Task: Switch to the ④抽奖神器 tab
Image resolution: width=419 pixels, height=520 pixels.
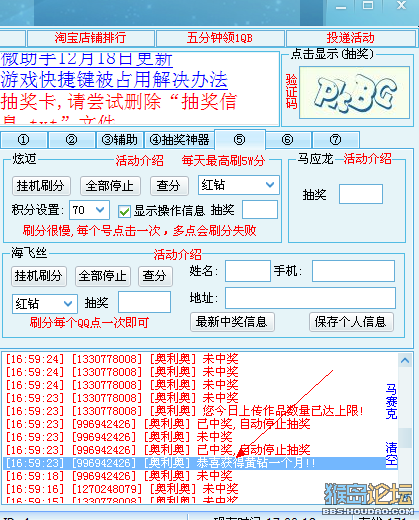Action: point(179,140)
